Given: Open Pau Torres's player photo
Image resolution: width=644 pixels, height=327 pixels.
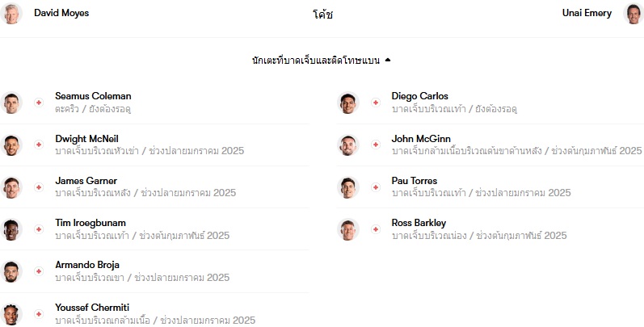Looking at the screenshot, I should tap(348, 187).
